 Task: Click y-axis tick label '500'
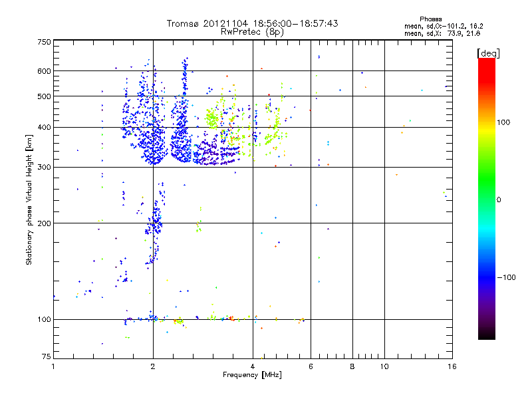45,96
